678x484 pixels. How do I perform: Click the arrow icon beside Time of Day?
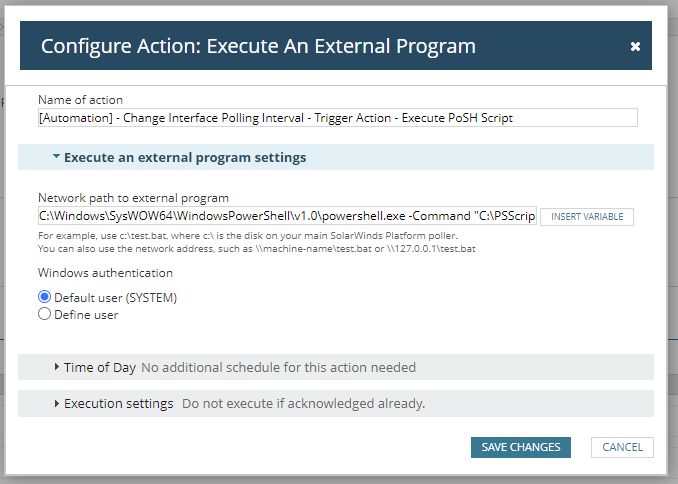[57, 367]
